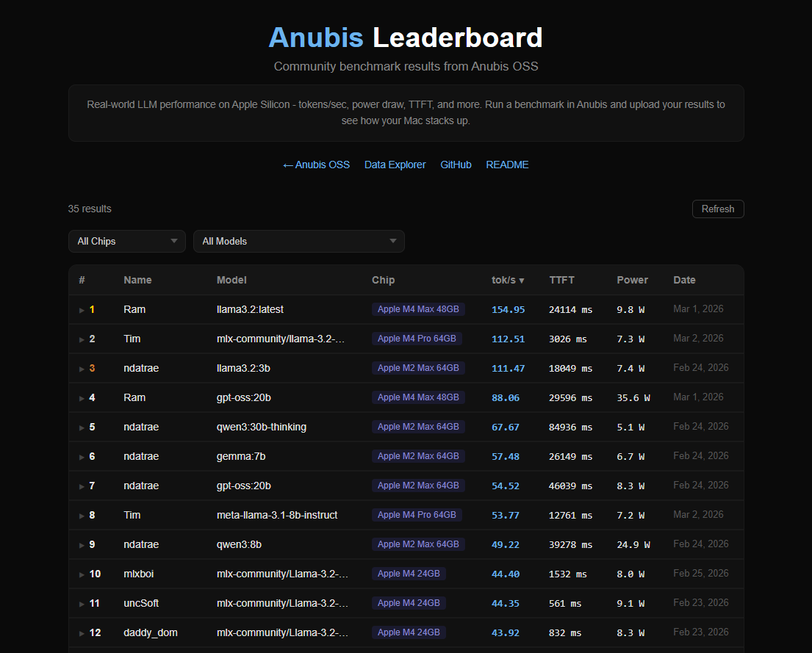812x653 pixels.
Task: Sort by Date column header
Action: (x=684, y=280)
